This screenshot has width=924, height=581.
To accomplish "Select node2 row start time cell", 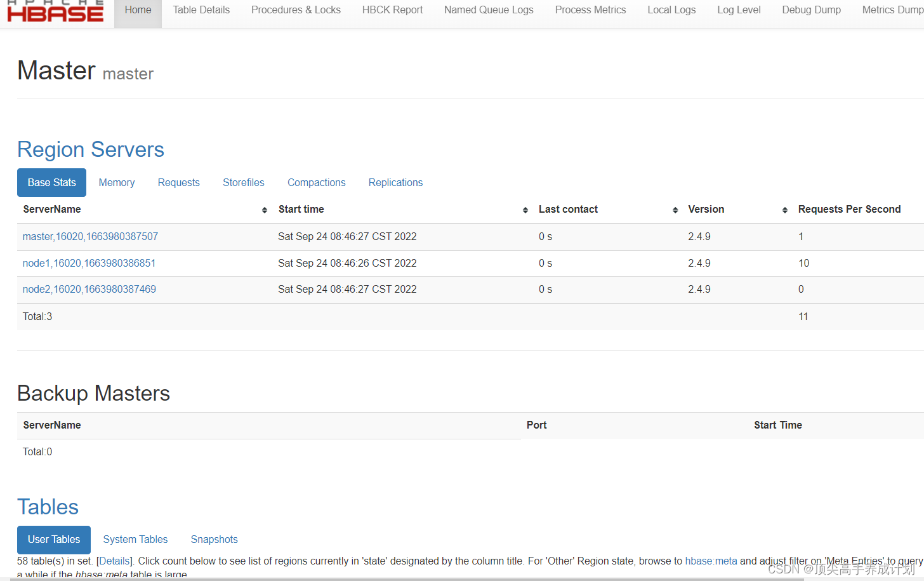I will pyautogui.click(x=347, y=289).
